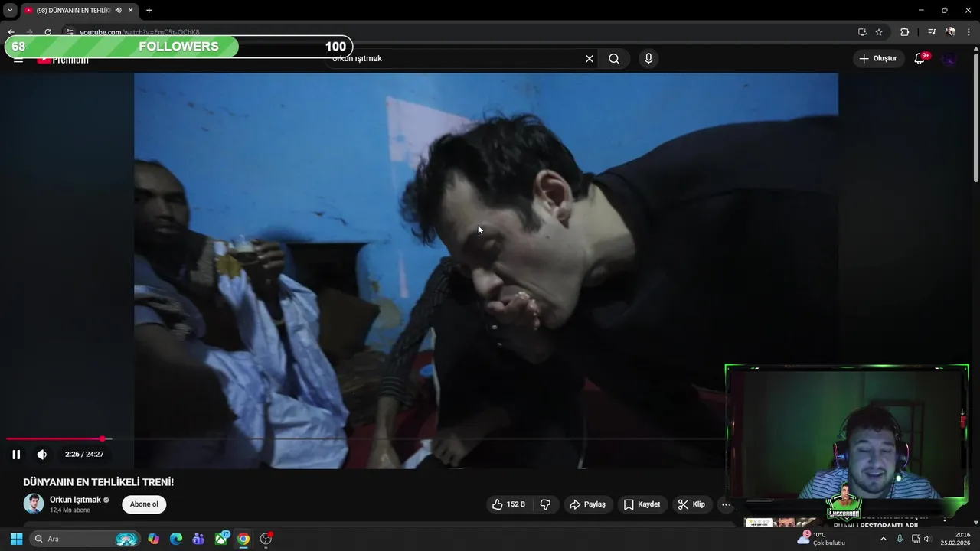Open Copilot from the taskbar
This screenshot has height=551, width=980.
coord(153,539)
